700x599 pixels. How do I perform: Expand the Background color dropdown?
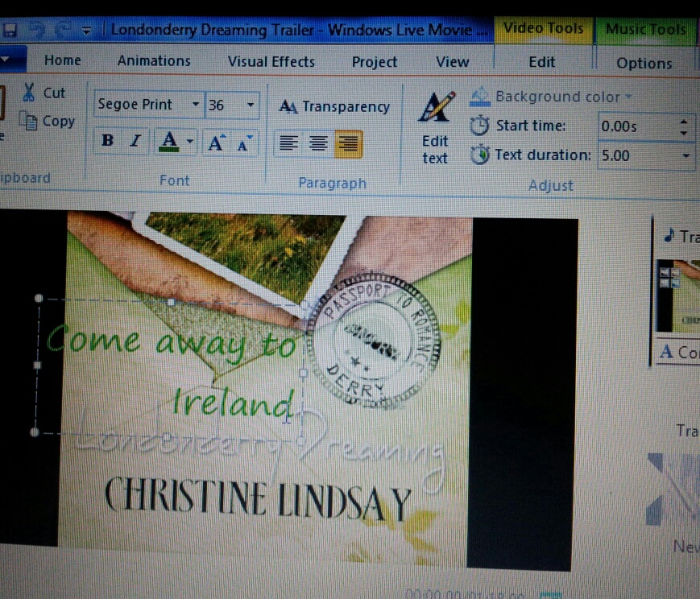click(x=629, y=97)
